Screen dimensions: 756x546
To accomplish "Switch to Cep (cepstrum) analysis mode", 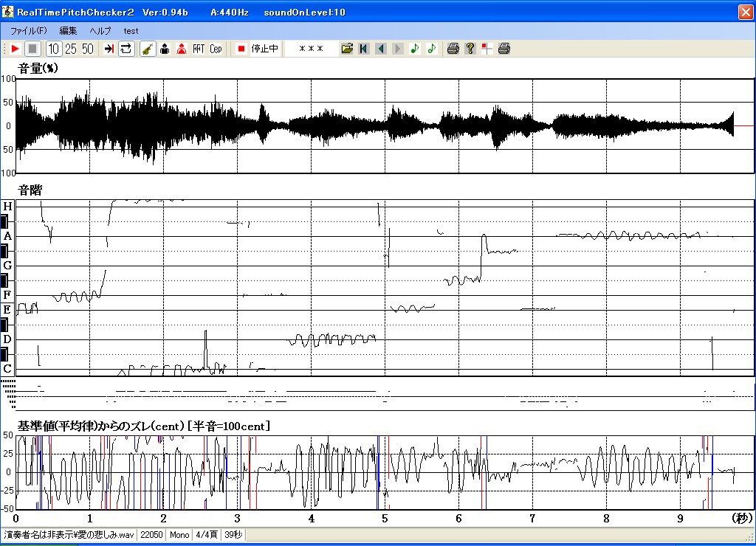I will tap(216, 49).
